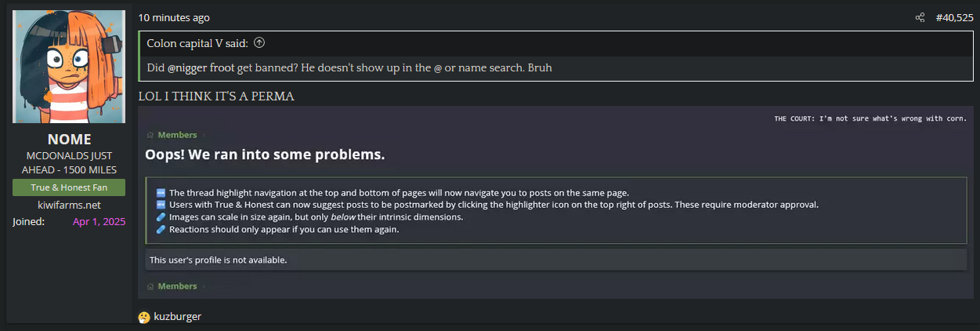The width and height of the screenshot is (980, 331).
Task: Click the NEW badge icon by the thread highlight notice
Action: point(161,192)
